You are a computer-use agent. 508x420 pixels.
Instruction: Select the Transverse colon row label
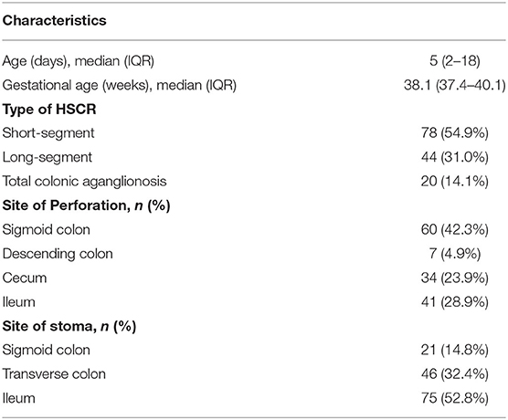(54, 374)
